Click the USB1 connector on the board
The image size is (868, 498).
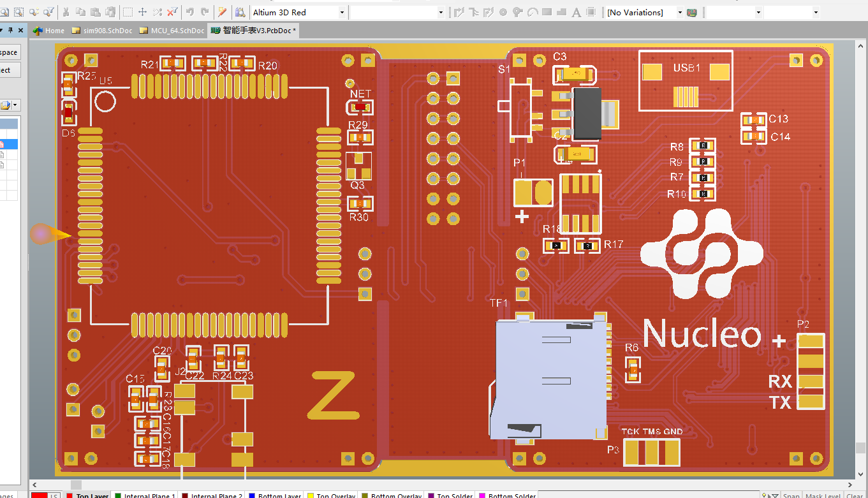click(x=686, y=80)
